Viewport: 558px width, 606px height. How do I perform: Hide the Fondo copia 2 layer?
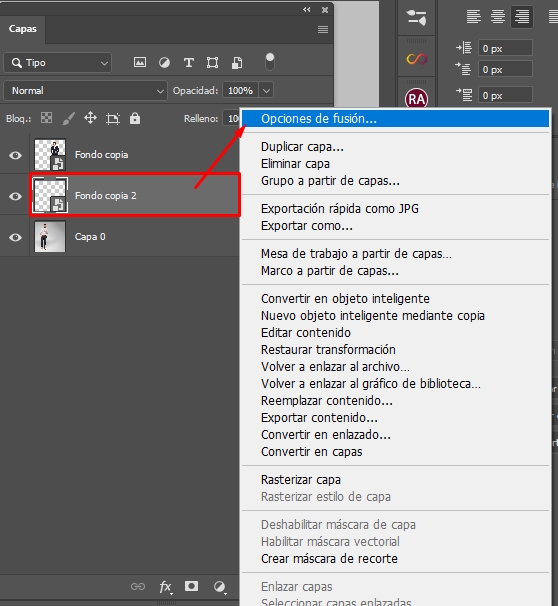tap(15, 196)
